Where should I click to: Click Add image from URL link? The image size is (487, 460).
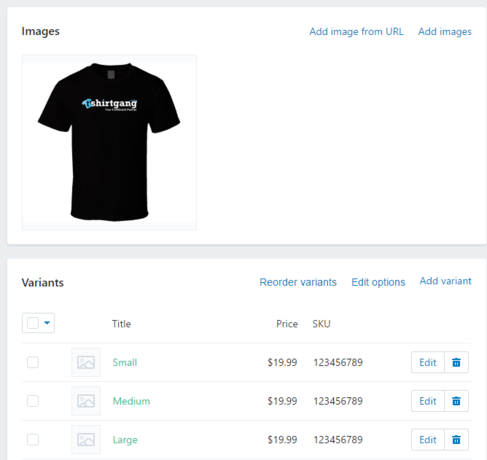pos(356,32)
